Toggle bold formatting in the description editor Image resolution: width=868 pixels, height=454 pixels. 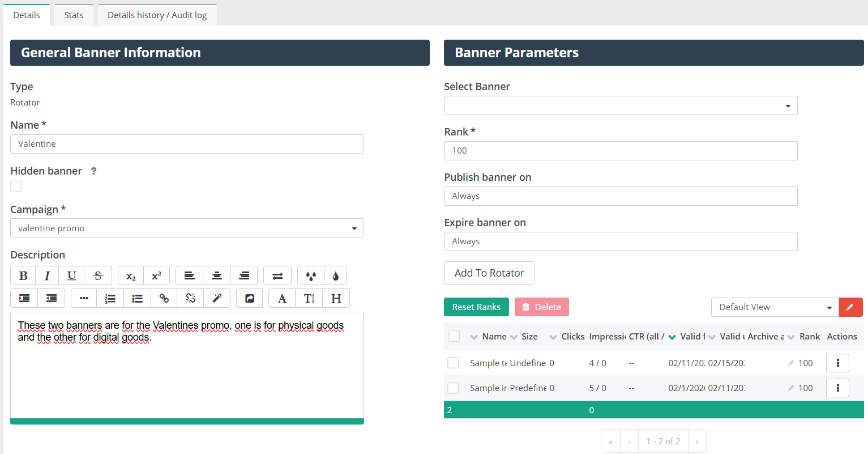point(23,276)
